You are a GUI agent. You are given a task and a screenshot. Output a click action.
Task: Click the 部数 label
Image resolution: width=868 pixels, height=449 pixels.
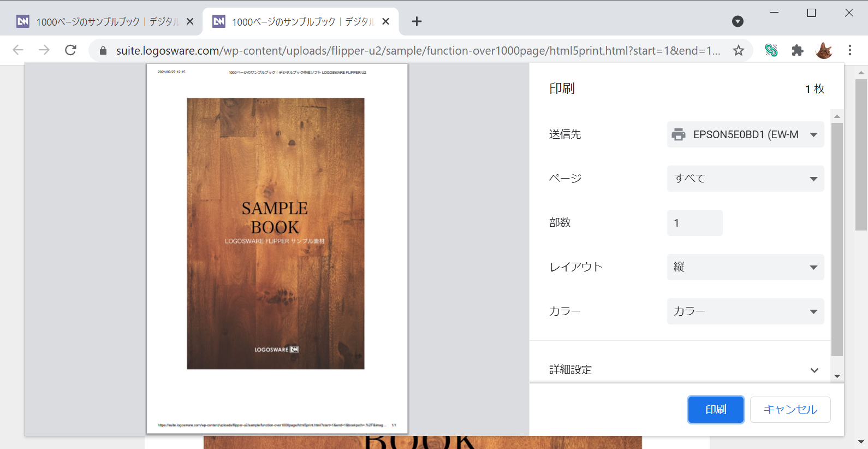pyautogui.click(x=560, y=223)
